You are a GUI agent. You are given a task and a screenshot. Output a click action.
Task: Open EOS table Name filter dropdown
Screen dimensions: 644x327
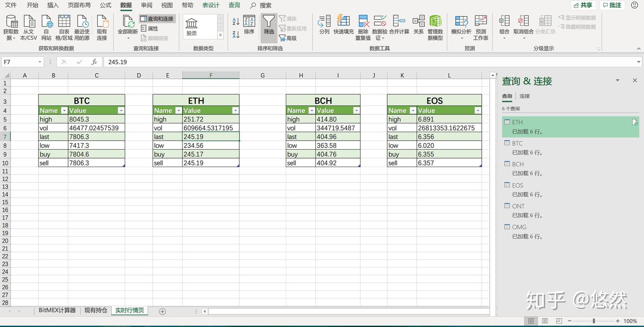(413, 111)
